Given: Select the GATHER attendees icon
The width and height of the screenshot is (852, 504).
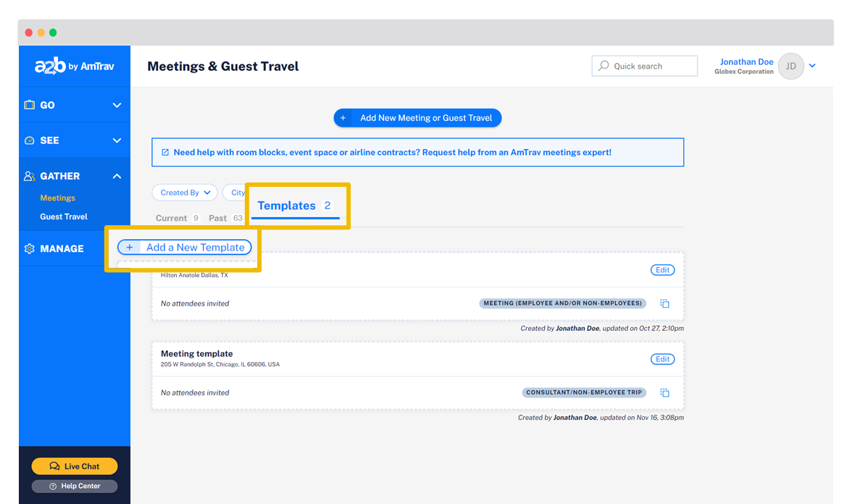Looking at the screenshot, I should tap(30, 175).
